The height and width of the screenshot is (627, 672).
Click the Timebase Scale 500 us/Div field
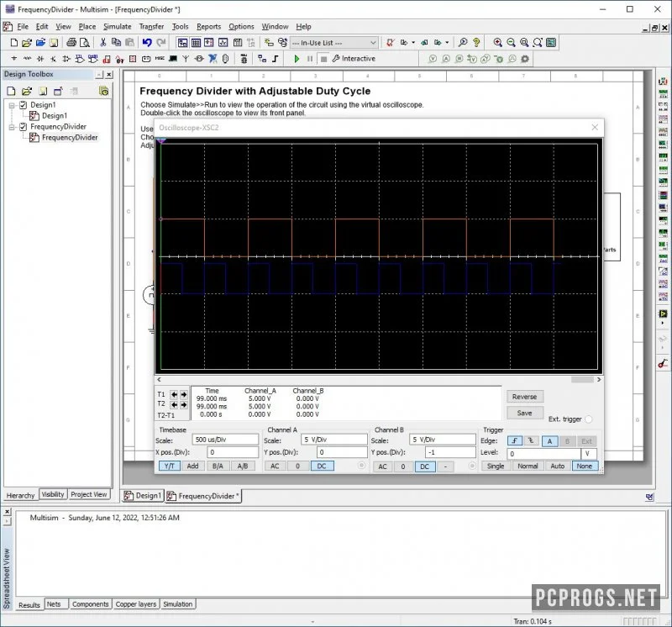point(225,440)
